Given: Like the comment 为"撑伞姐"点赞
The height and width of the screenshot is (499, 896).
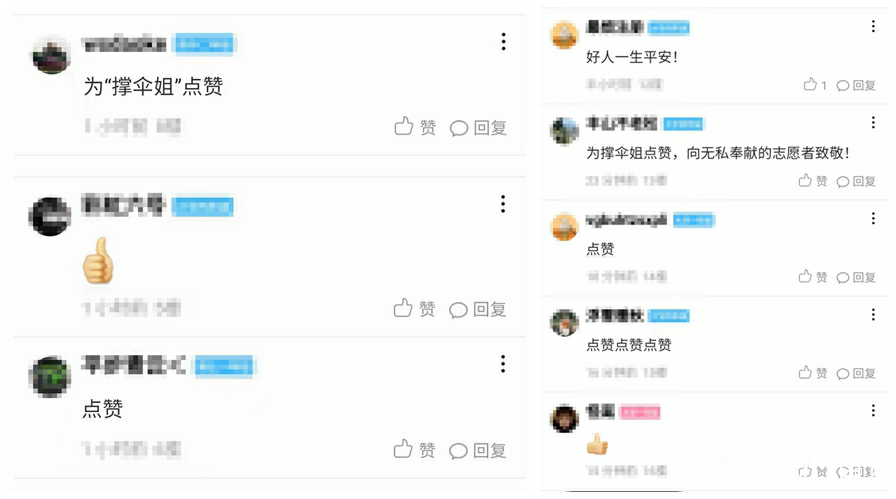Looking at the screenshot, I should (x=415, y=126).
